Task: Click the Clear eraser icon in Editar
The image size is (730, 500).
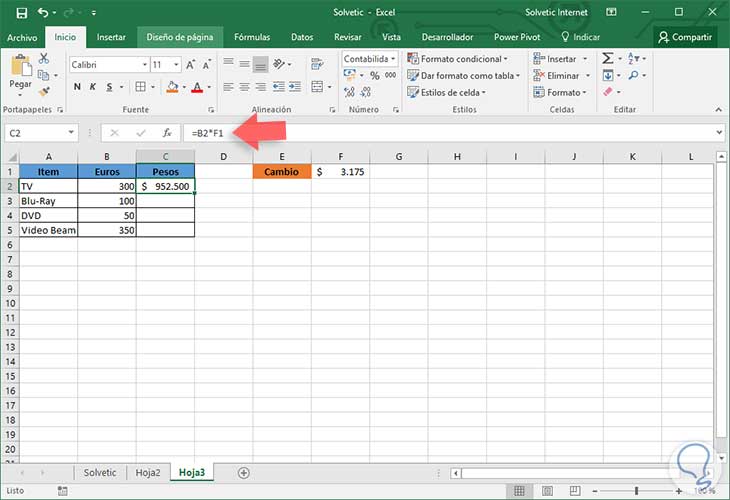Action: [x=608, y=92]
